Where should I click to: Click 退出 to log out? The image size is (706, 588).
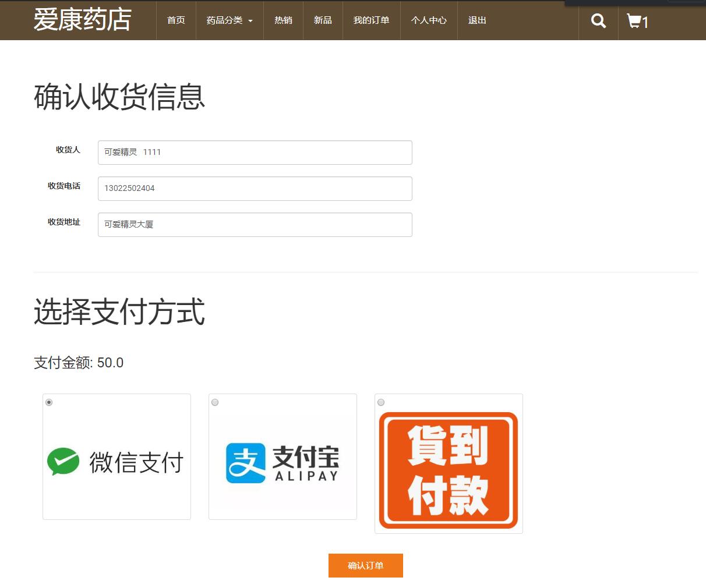[x=476, y=20]
